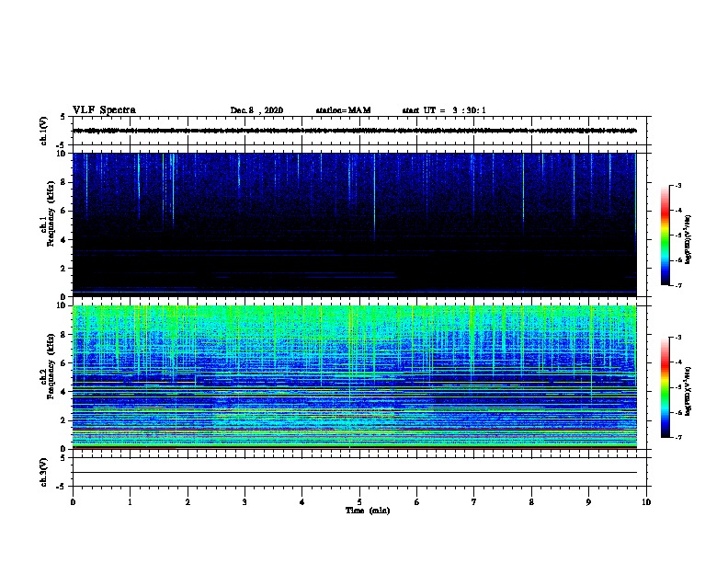Click inside the ch.2 green-blue spectrogram

tap(355, 377)
